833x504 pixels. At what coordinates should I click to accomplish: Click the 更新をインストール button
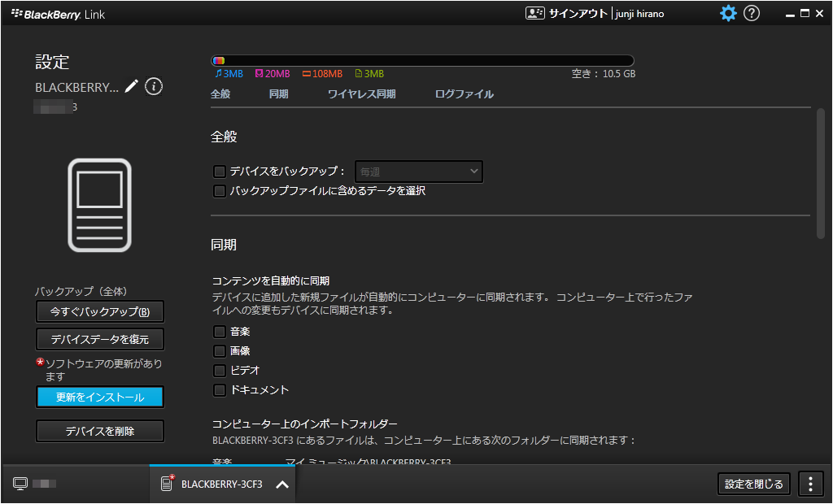[x=100, y=398]
